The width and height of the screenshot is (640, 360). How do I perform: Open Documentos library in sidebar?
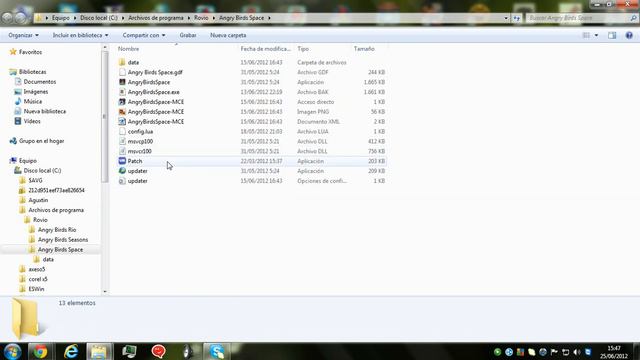pyautogui.click(x=40, y=82)
